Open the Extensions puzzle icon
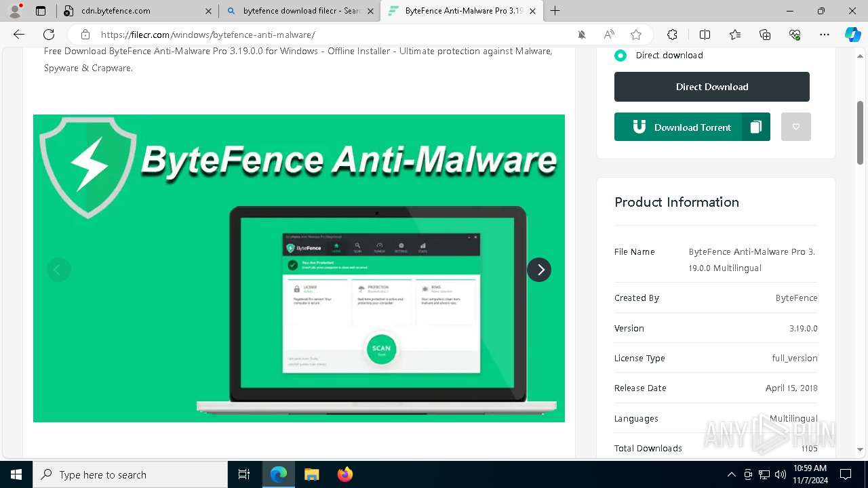 672,35
